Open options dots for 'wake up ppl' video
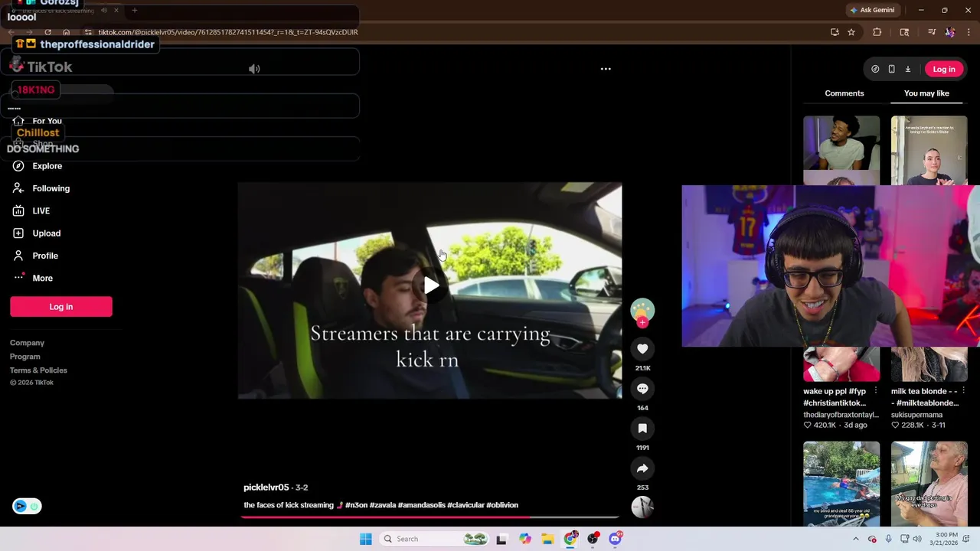Viewport: 980px width, 551px height. pos(875,391)
